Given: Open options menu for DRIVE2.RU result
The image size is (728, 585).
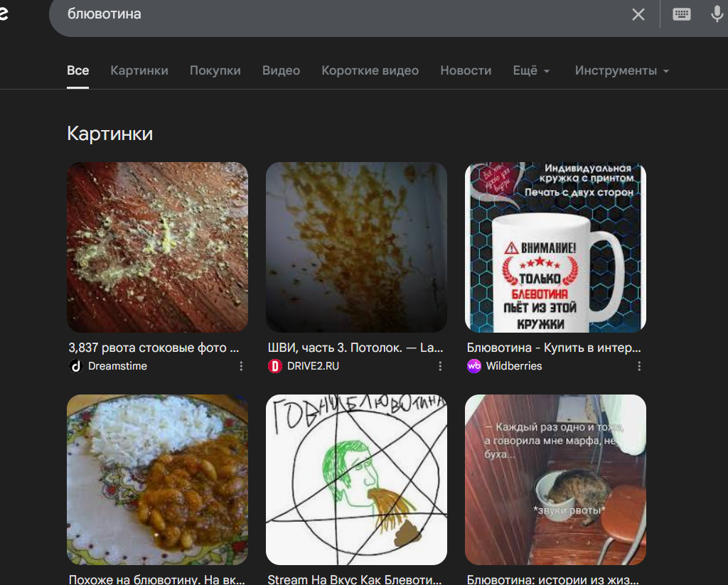Looking at the screenshot, I should coord(440,366).
